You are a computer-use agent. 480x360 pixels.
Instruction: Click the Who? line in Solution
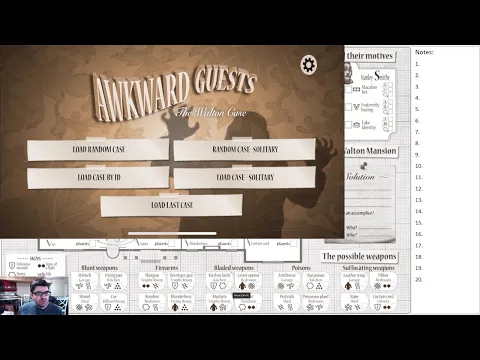point(368,228)
